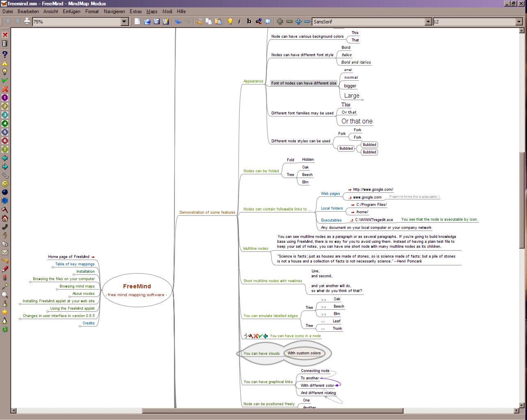Add the magnifying glass icon
Screen dimensions: 527x420
[x=5, y=295]
